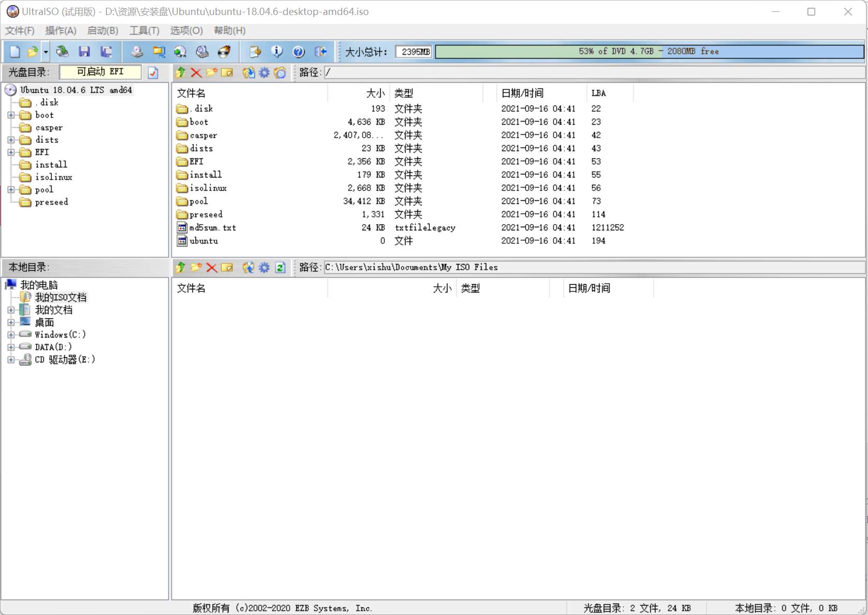Viewport: 868px width, 615px height.
Task: Create a new ISO with the blank page icon
Action: [15, 51]
